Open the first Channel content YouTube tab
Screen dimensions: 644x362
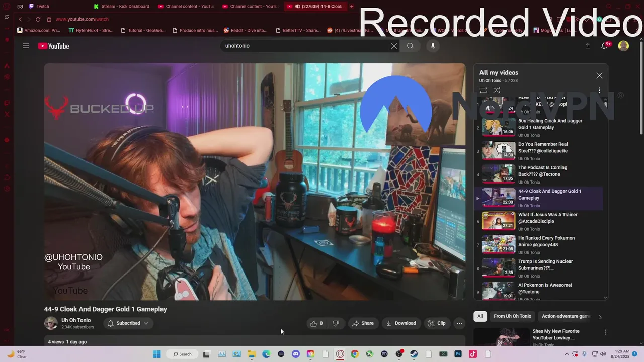[x=186, y=6]
